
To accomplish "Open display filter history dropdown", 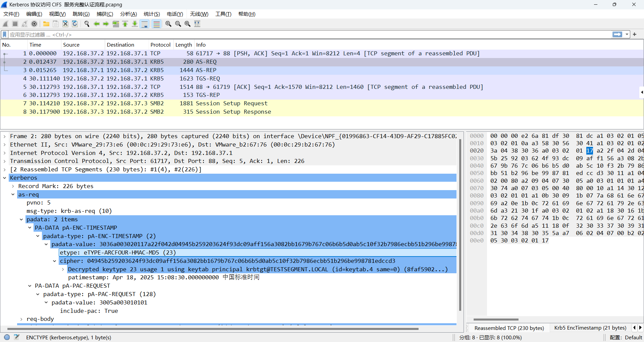I will pos(627,35).
